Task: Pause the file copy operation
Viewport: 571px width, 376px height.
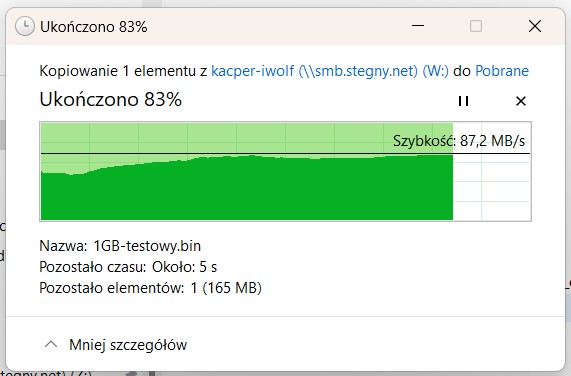Action: click(x=463, y=101)
